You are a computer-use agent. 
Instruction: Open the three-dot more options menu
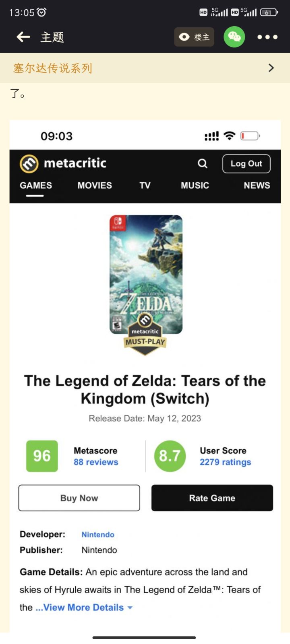tap(267, 37)
